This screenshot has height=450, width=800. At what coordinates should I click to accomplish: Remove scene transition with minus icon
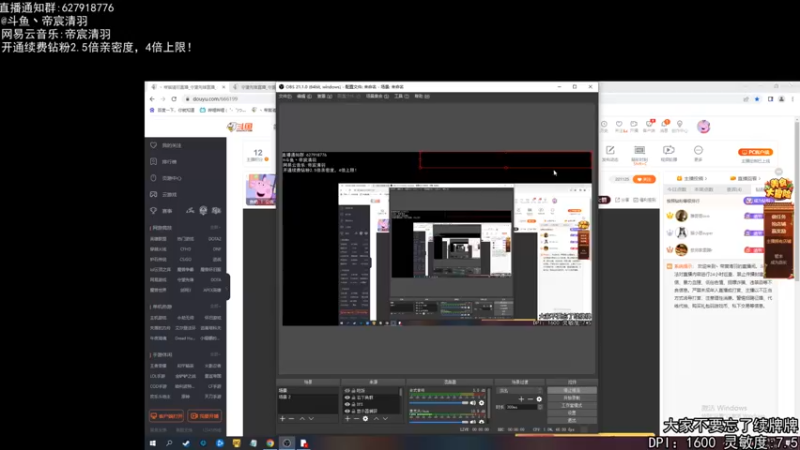pos(530,399)
